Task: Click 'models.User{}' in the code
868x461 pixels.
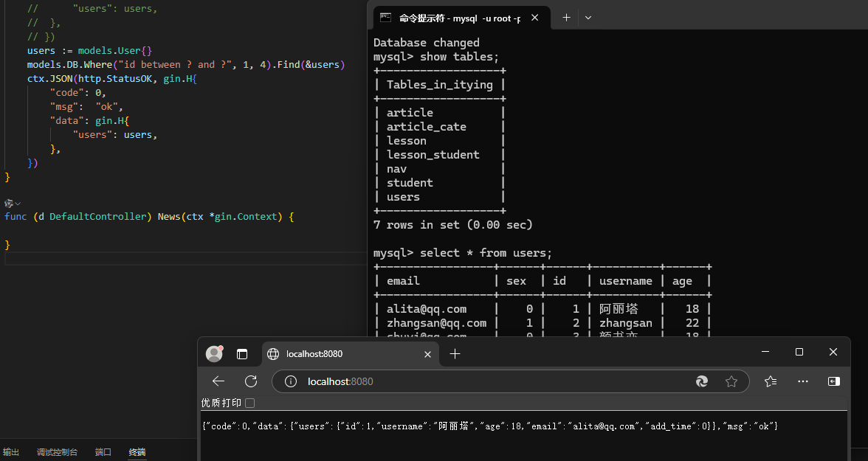Action: pyautogui.click(x=114, y=50)
